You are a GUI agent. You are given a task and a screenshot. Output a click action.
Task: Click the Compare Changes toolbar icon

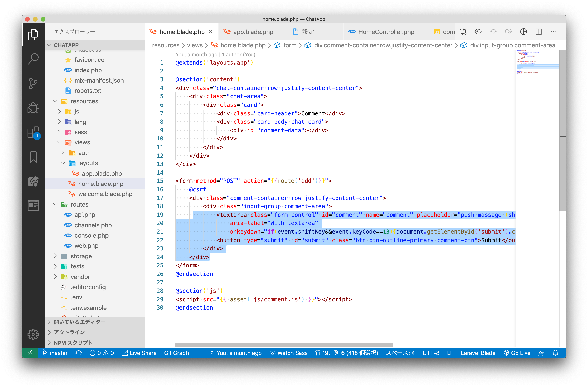click(463, 31)
